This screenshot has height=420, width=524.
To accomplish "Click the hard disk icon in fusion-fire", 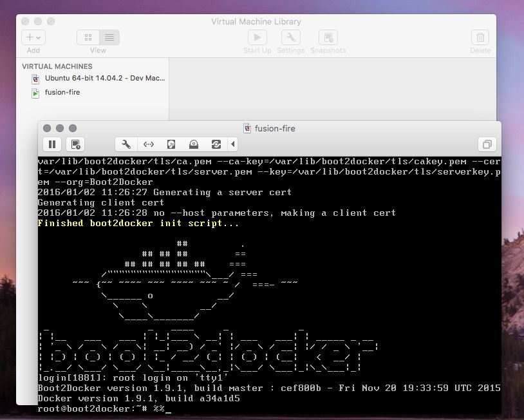I will (171, 144).
